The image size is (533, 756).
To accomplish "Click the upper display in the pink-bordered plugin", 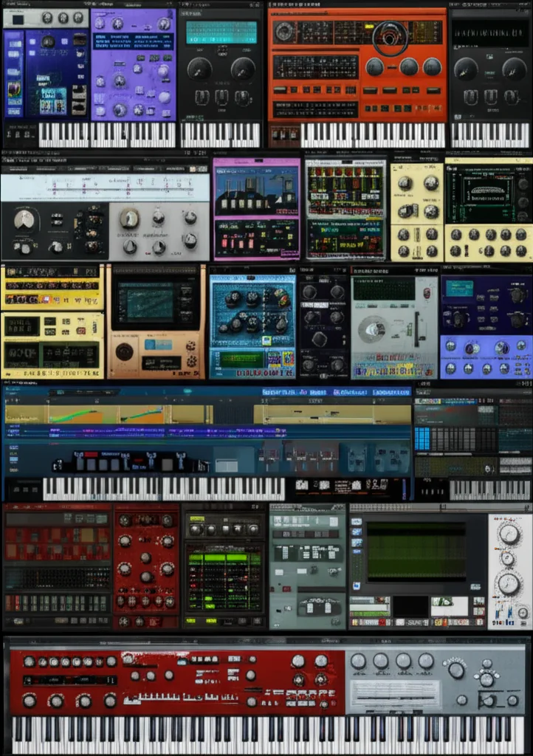I will (x=256, y=190).
